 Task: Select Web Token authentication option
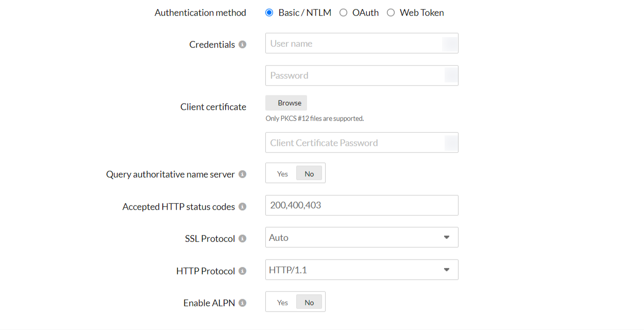tap(391, 13)
